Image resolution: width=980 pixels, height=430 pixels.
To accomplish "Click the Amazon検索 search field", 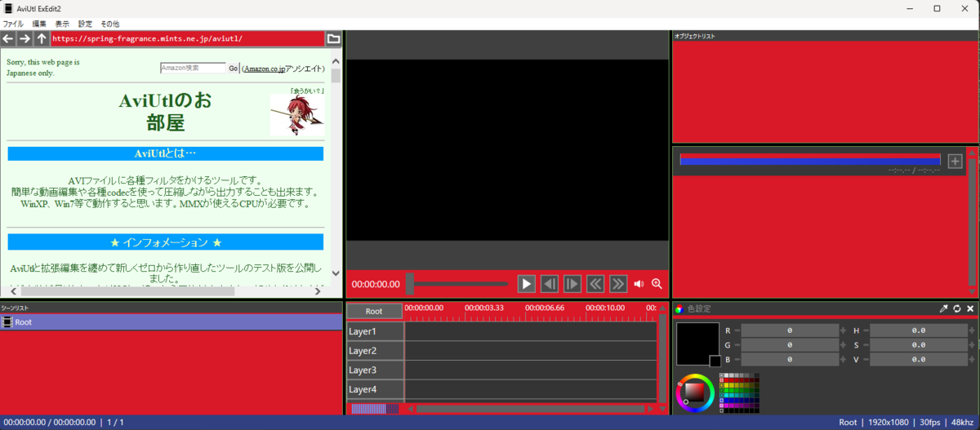I will click(x=193, y=69).
